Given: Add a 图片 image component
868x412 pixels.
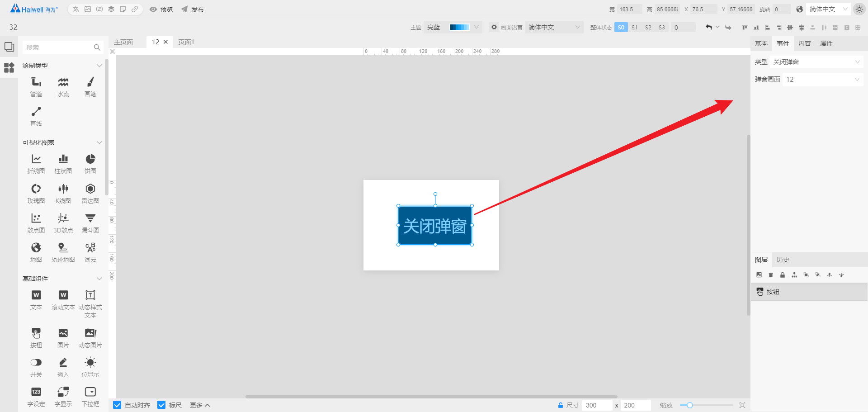Looking at the screenshot, I should coord(63,338).
